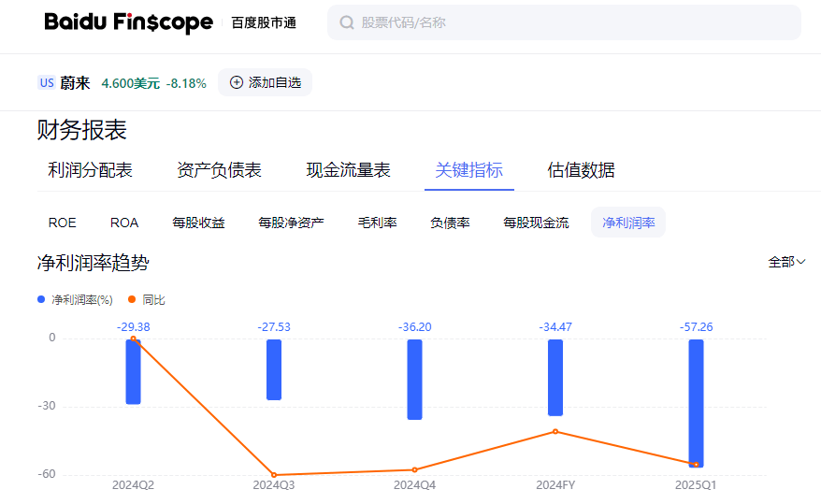Select the 负债率 indicator

coord(450,223)
